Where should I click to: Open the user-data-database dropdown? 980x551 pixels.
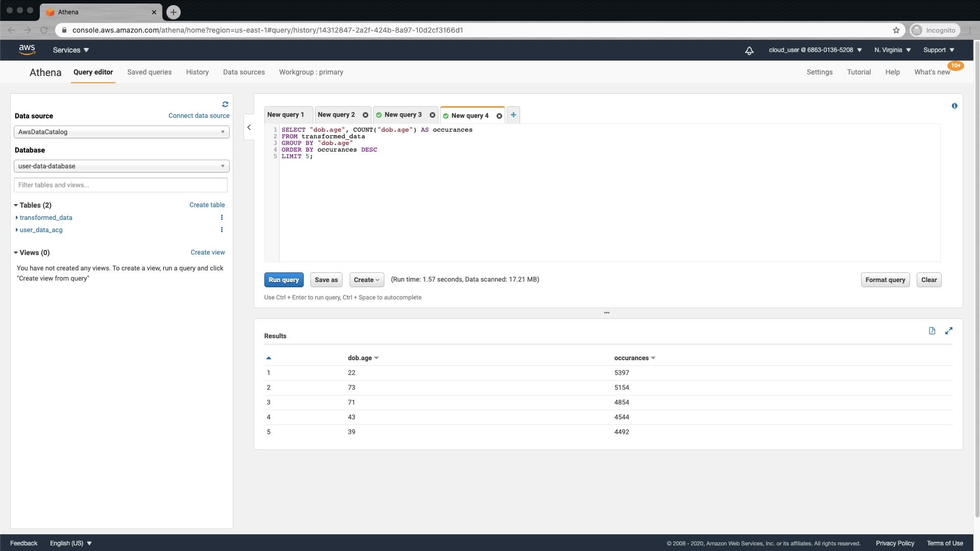(x=121, y=166)
